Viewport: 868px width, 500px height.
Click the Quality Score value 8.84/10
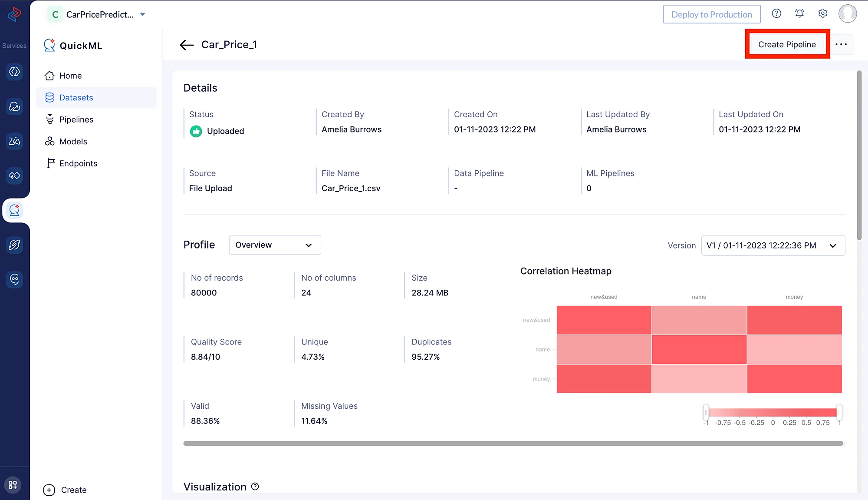point(205,357)
